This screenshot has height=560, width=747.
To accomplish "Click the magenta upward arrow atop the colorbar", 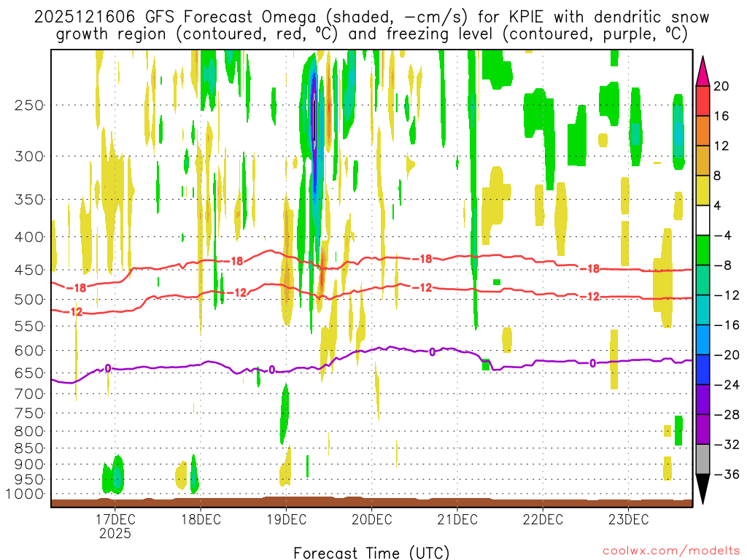I will click(x=704, y=71).
